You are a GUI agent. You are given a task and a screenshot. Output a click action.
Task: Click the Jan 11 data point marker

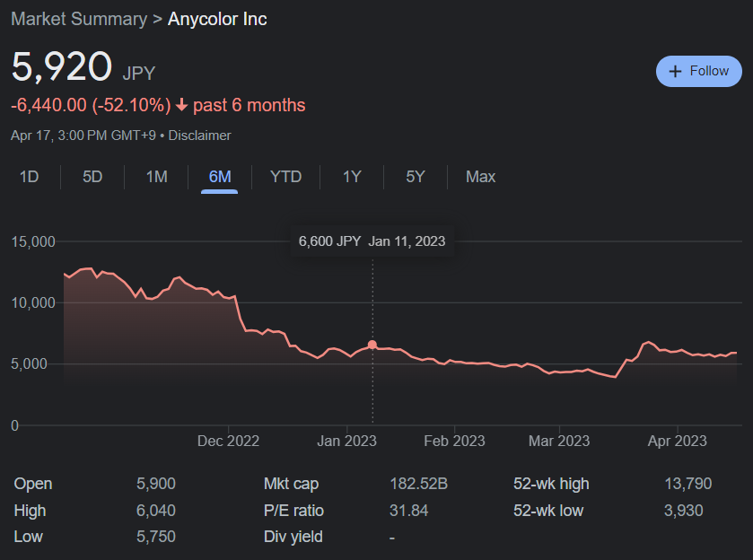coord(372,345)
